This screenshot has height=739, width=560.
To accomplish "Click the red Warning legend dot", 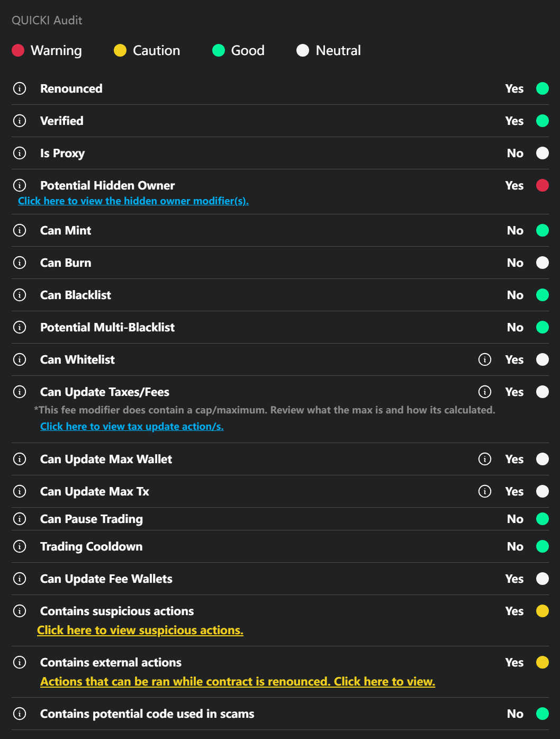I will pyautogui.click(x=18, y=50).
